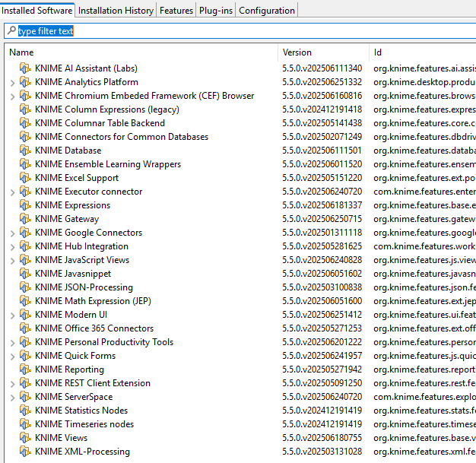Click version 5.5.0.v202503131028
This screenshot has height=463, width=476.
point(322,451)
